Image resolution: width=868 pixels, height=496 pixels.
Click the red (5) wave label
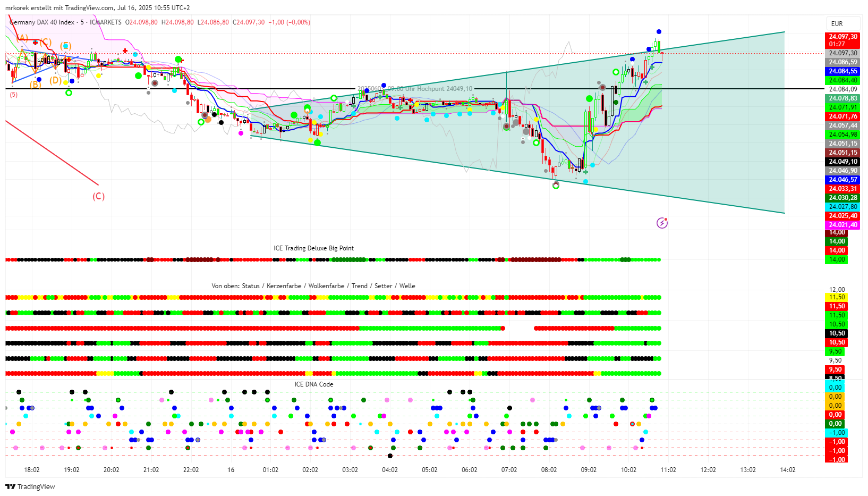[x=13, y=95]
